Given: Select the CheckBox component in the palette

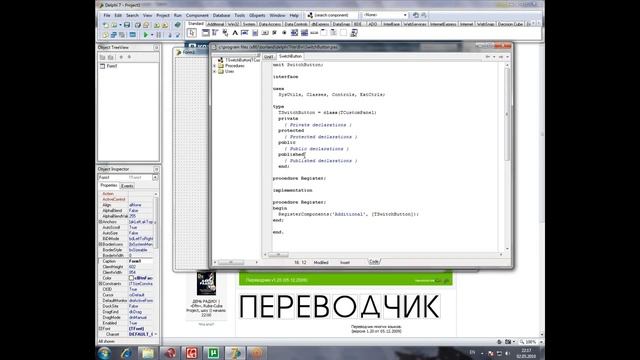Looking at the screenshot, I should click(x=274, y=33).
